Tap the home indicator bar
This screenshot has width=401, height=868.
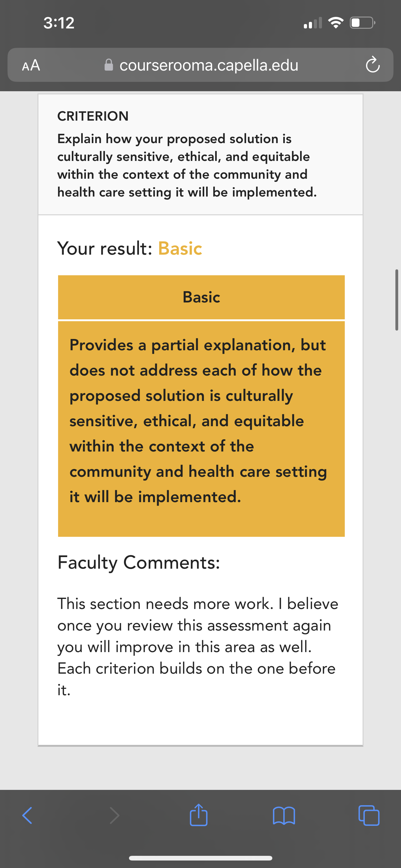(x=200, y=858)
